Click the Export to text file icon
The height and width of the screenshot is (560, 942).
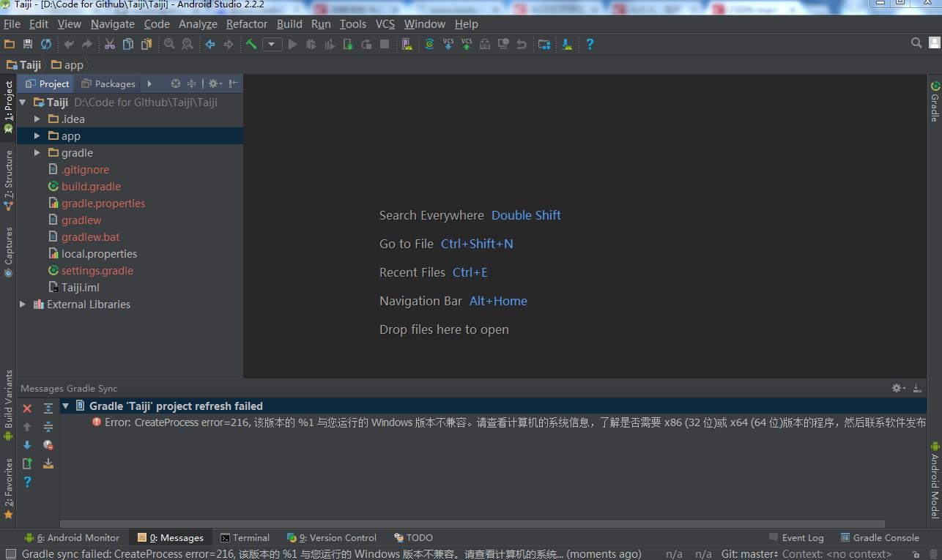click(x=27, y=463)
